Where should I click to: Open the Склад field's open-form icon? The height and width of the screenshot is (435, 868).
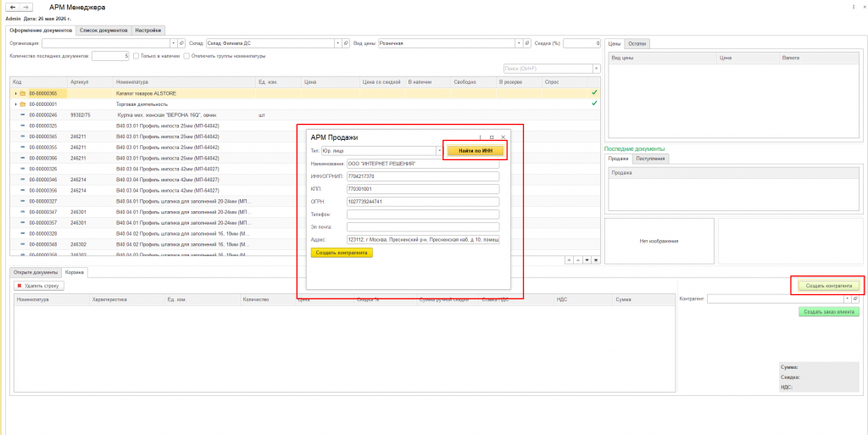coord(346,42)
